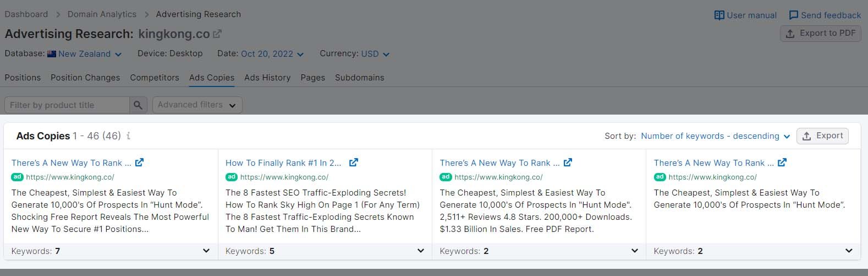Open the fourth card's ad title link
The width and height of the screenshot is (868, 276).
[713, 163]
